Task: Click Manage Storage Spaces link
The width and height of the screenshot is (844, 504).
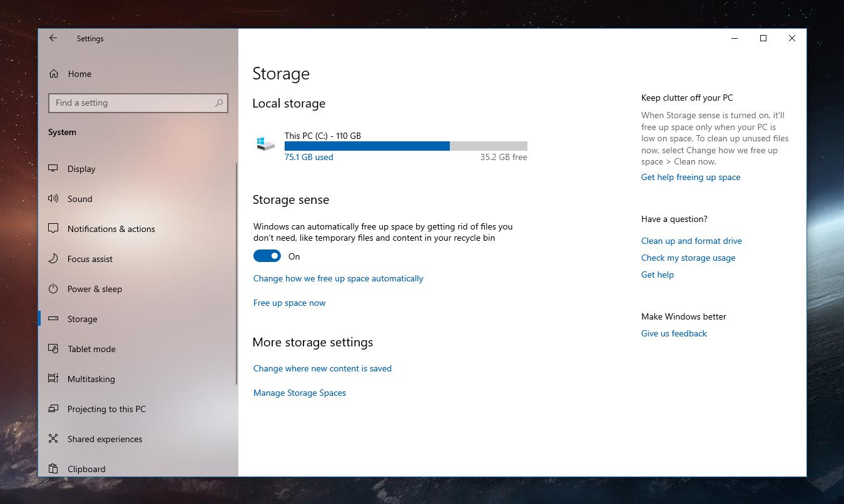Action: pos(300,393)
